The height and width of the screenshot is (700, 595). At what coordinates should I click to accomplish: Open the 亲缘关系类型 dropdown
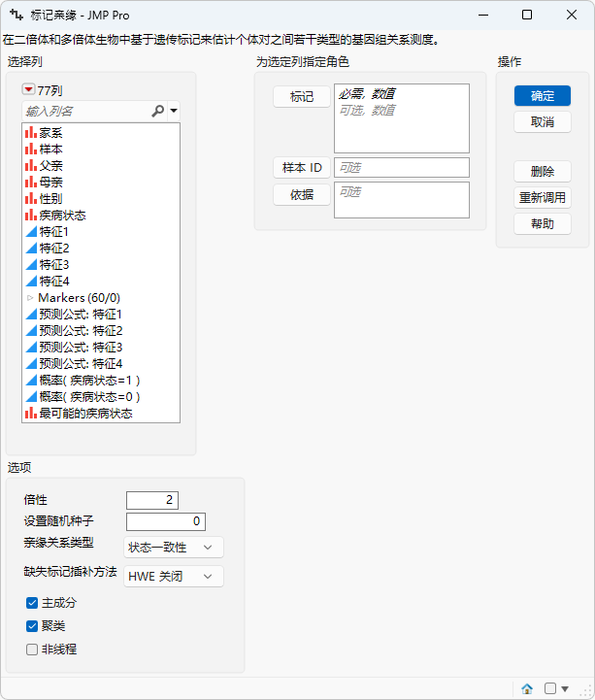[x=174, y=548]
